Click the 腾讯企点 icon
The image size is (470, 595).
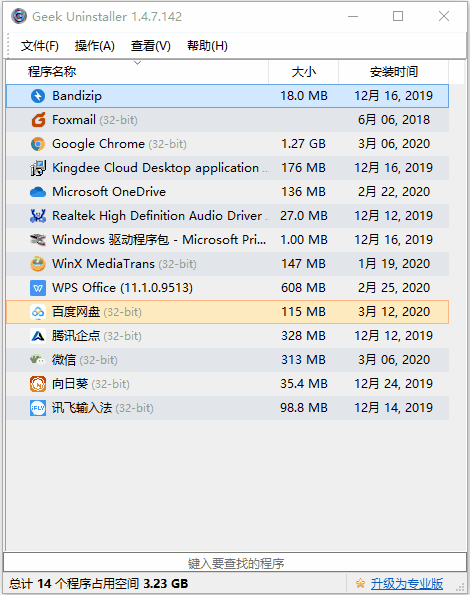38,336
